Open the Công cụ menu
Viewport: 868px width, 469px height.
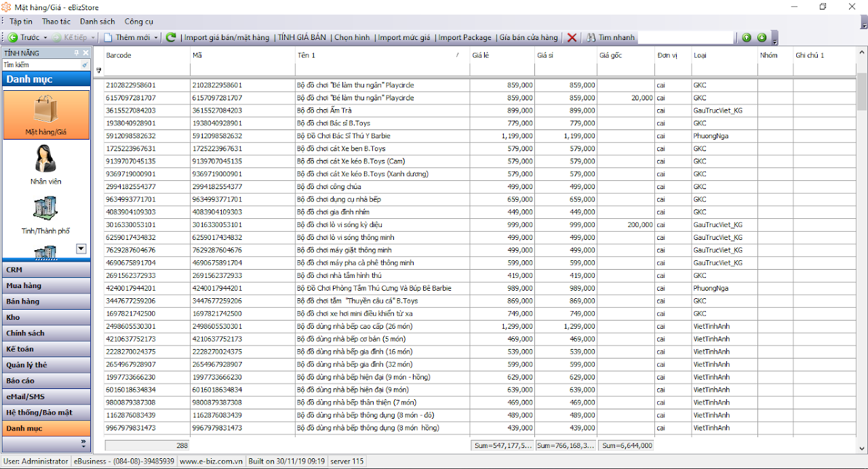coord(138,22)
